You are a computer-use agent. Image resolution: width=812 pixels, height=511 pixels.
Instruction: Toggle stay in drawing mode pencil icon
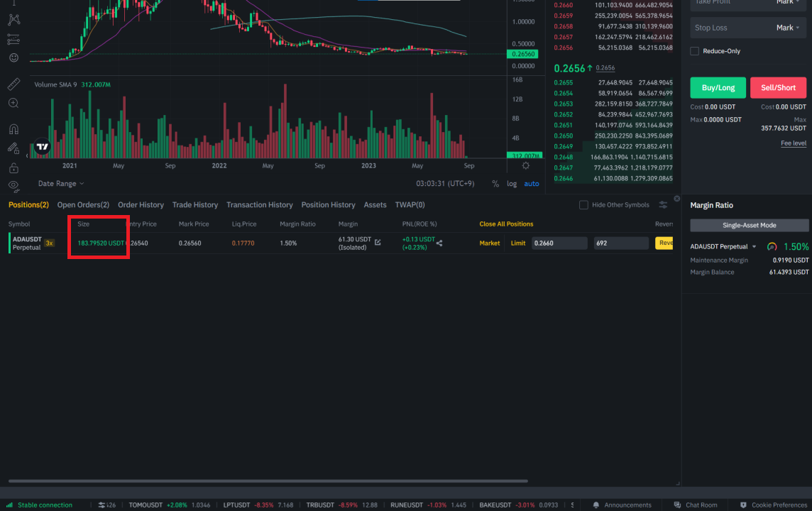tap(14, 148)
